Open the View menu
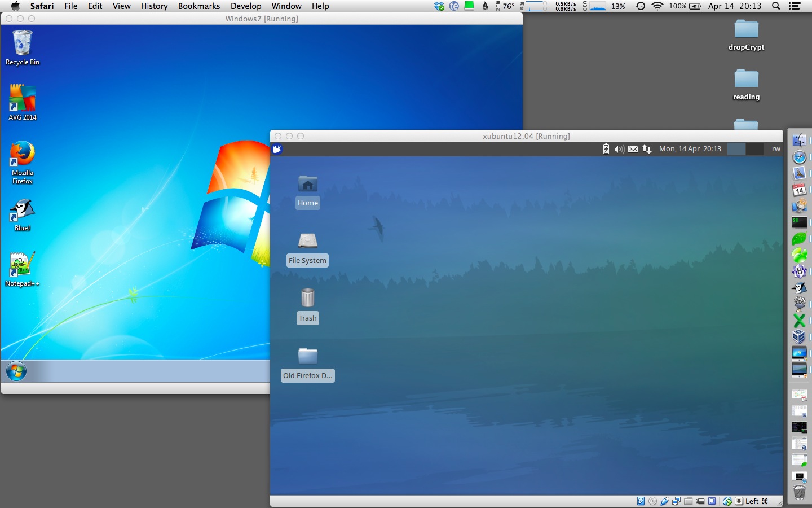The height and width of the screenshot is (508, 812). click(122, 6)
